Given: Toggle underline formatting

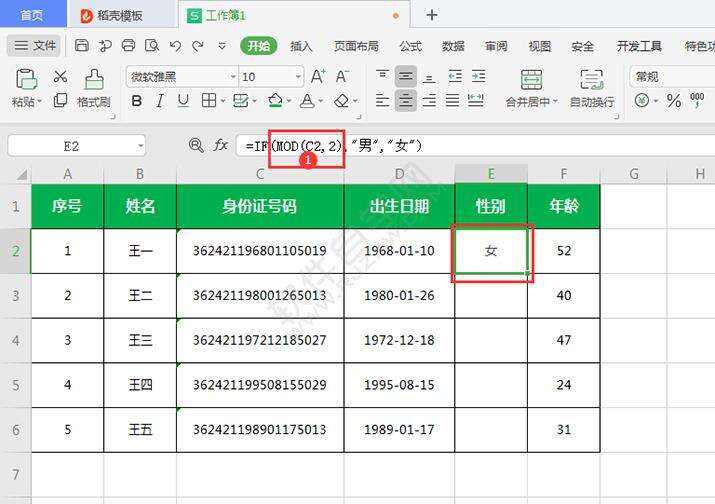Looking at the screenshot, I should pos(183,100).
